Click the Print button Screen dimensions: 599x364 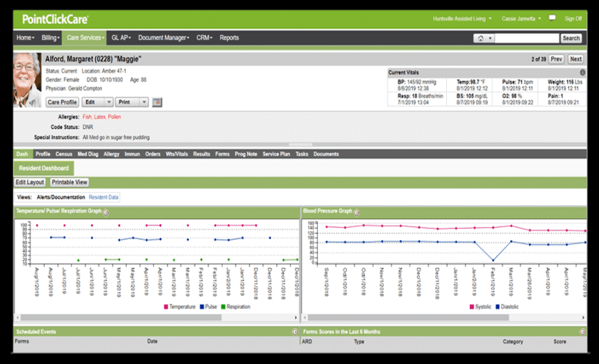127,103
